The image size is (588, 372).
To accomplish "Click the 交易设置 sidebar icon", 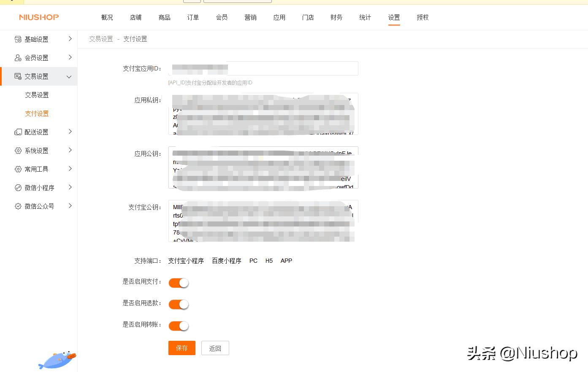I will coord(18,76).
